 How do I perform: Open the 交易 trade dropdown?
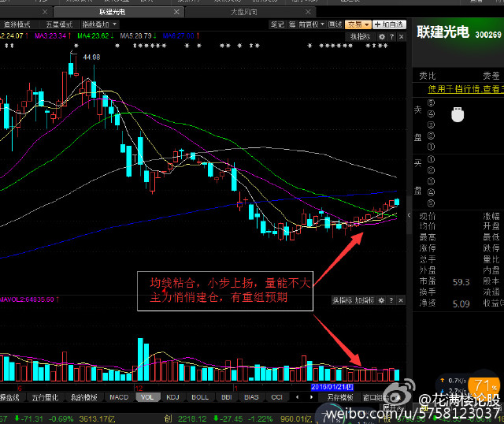pyautogui.click(x=358, y=24)
